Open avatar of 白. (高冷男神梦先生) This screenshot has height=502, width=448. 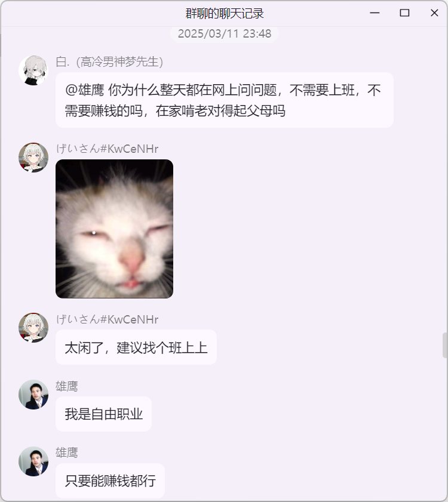(33, 70)
